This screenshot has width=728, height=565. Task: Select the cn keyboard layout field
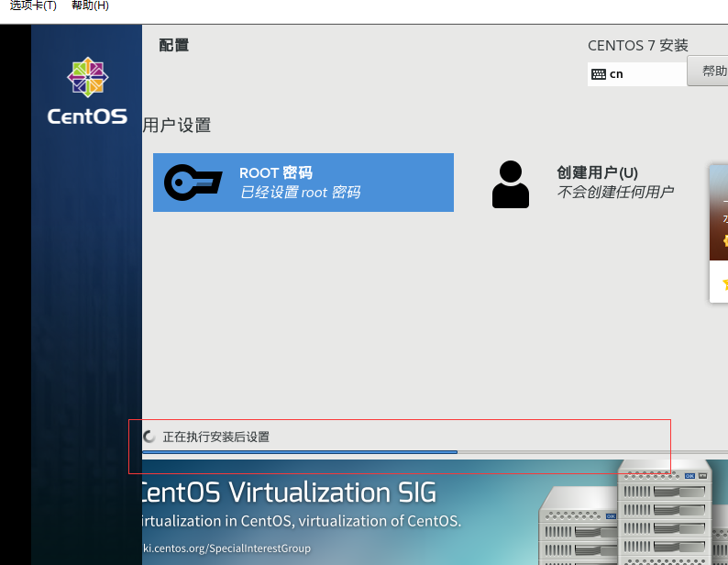point(637,74)
